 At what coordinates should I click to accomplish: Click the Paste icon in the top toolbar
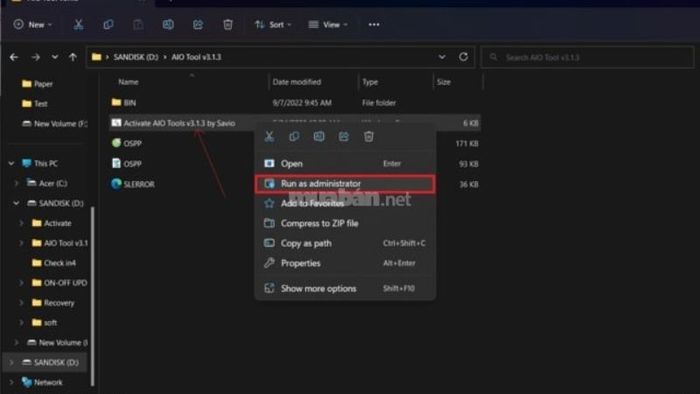[x=138, y=25]
